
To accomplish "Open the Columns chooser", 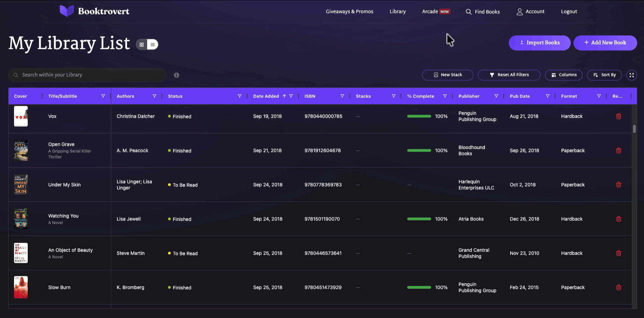I will (564, 75).
